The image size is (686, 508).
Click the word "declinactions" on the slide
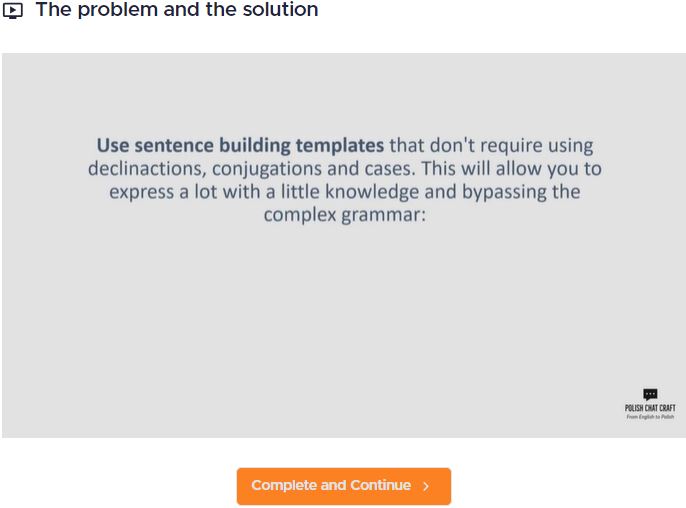click(x=147, y=169)
